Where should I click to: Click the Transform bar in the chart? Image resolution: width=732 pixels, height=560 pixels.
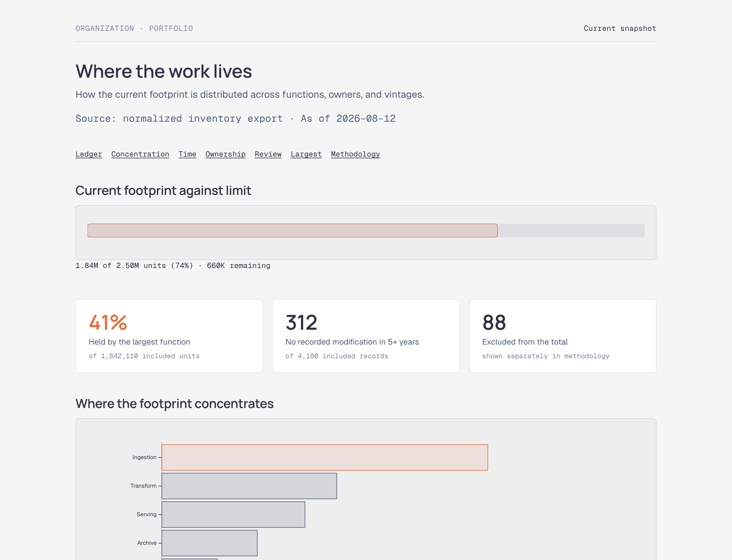click(x=249, y=486)
